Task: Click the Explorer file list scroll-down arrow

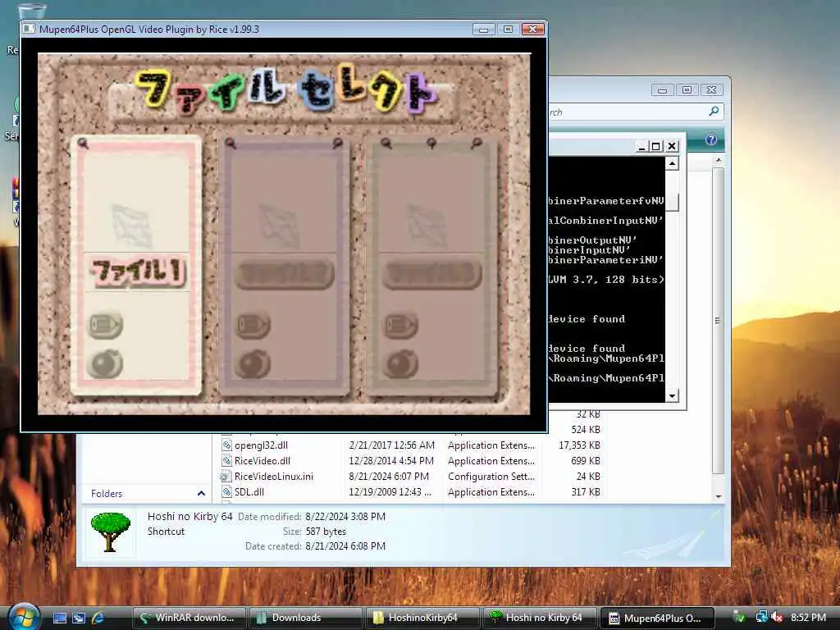Action: click(719, 496)
